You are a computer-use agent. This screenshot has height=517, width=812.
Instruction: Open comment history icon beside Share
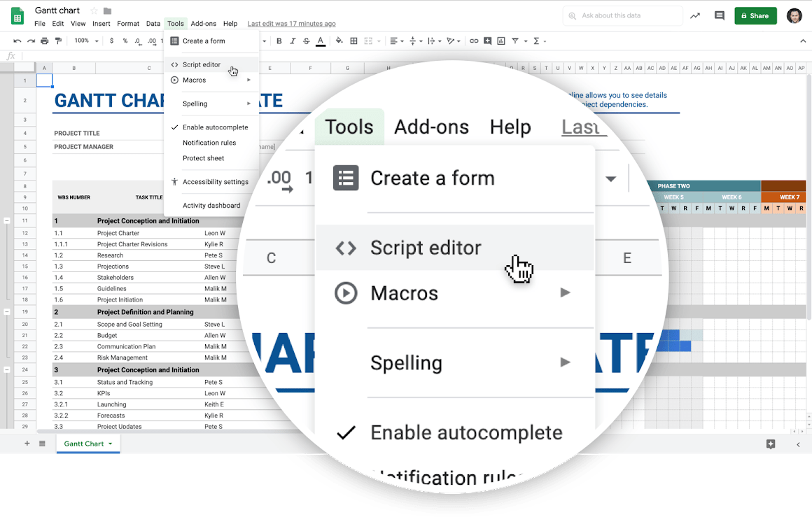point(719,15)
